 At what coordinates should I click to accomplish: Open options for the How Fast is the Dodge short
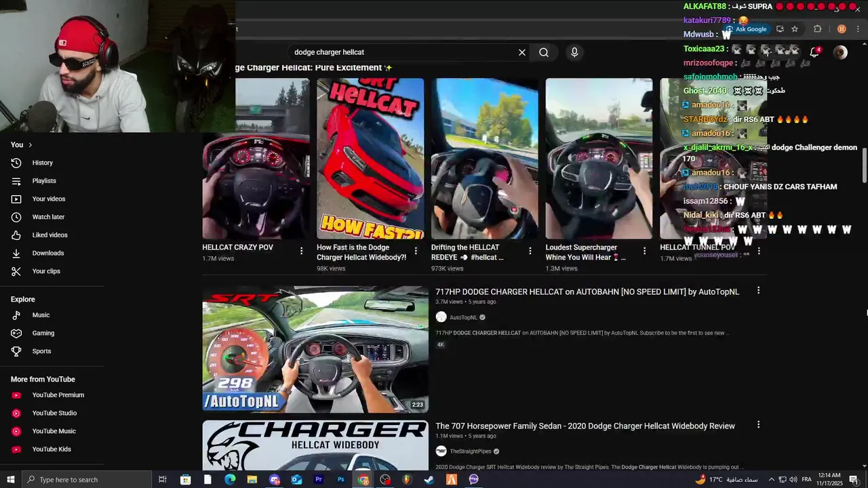[416, 251]
